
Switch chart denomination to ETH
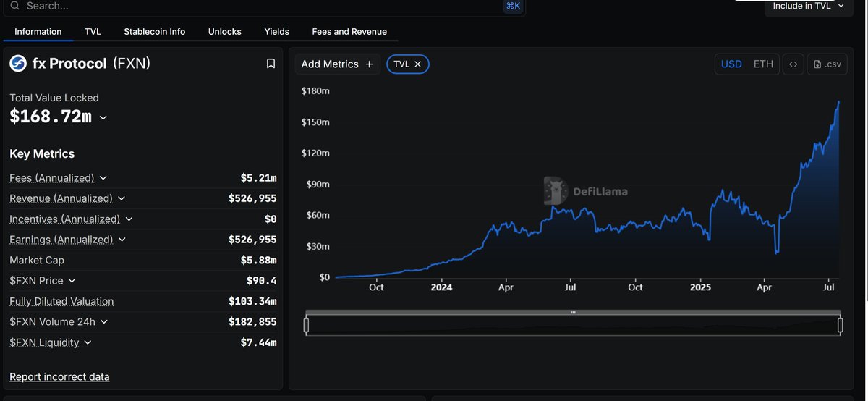[763, 64]
